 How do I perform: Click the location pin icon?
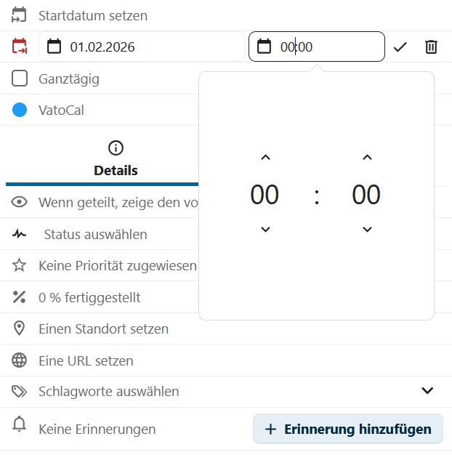(x=20, y=328)
